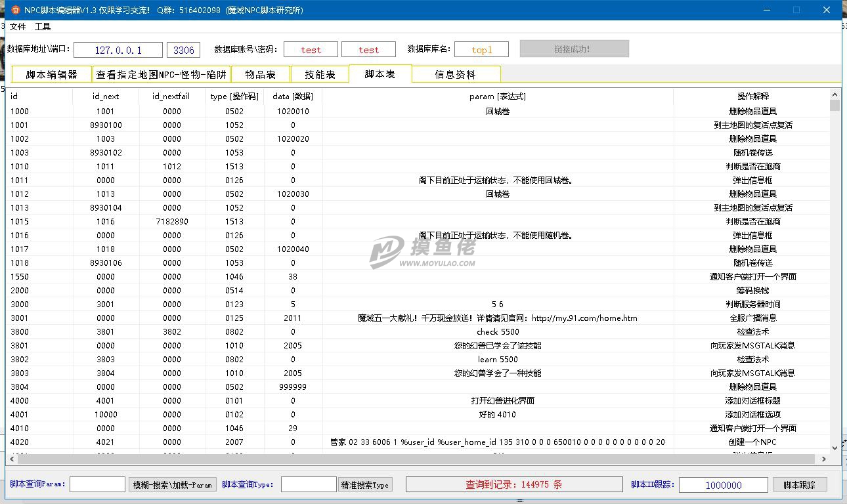Click the database account field
Screen dimensions: 847x504
tap(311, 50)
